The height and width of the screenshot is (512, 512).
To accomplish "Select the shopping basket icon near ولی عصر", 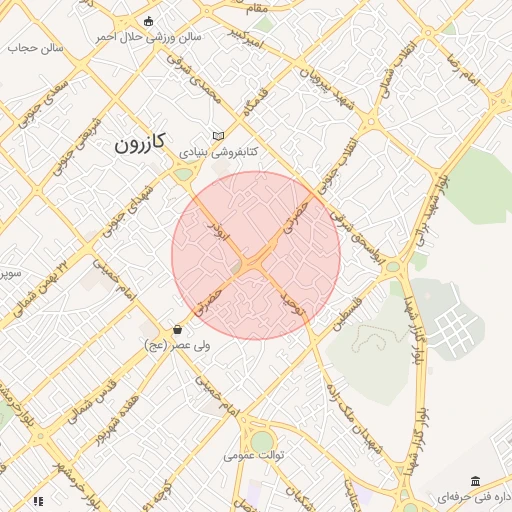I will click(178, 330).
